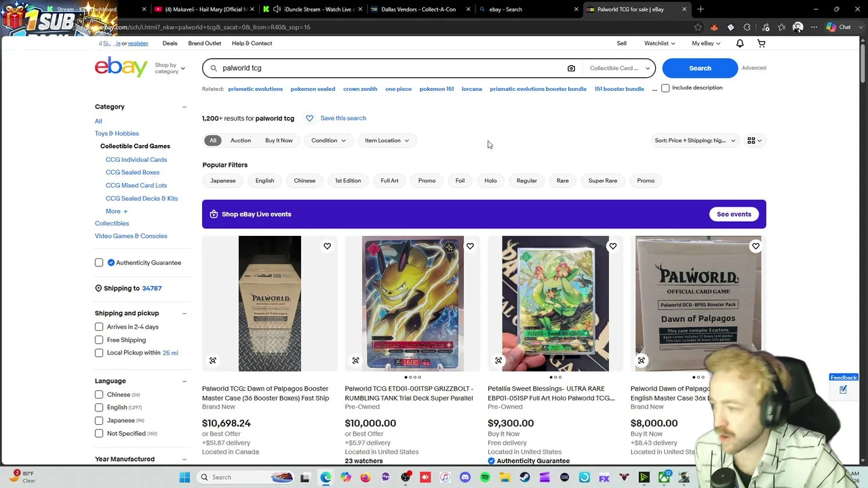868x488 pixels.
Task: Open Discord from taskbar
Action: 465,477
